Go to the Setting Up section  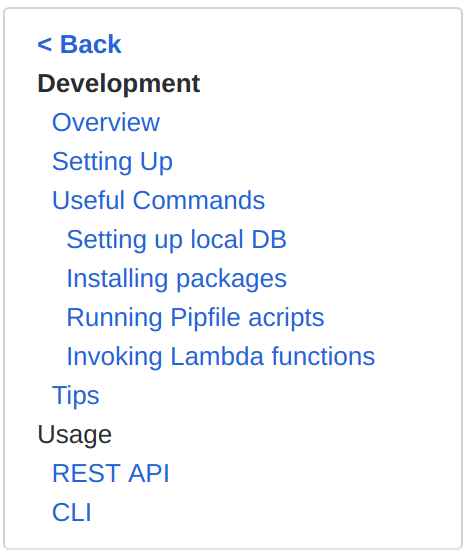[x=112, y=162]
